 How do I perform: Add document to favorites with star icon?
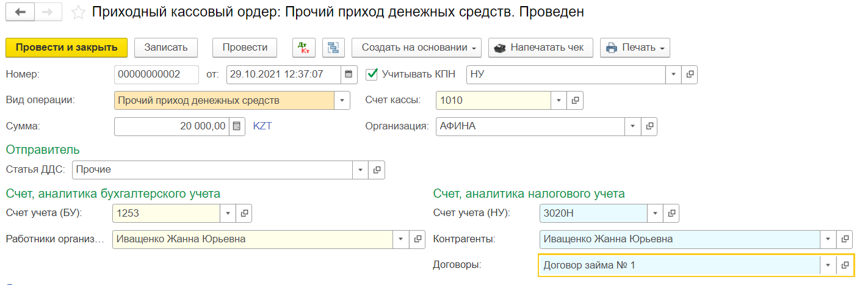point(78,12)
